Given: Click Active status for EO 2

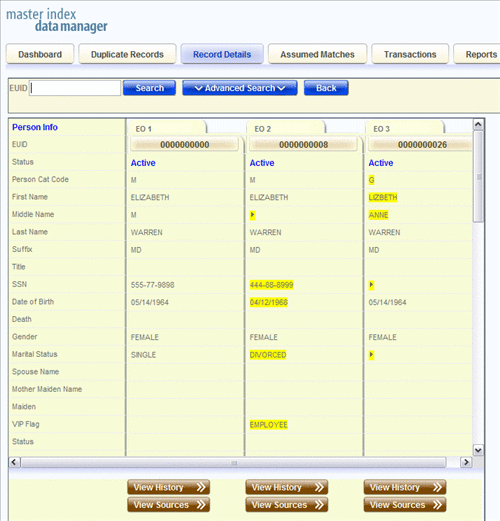Looking at the screenshot, I should coord(262,163).
